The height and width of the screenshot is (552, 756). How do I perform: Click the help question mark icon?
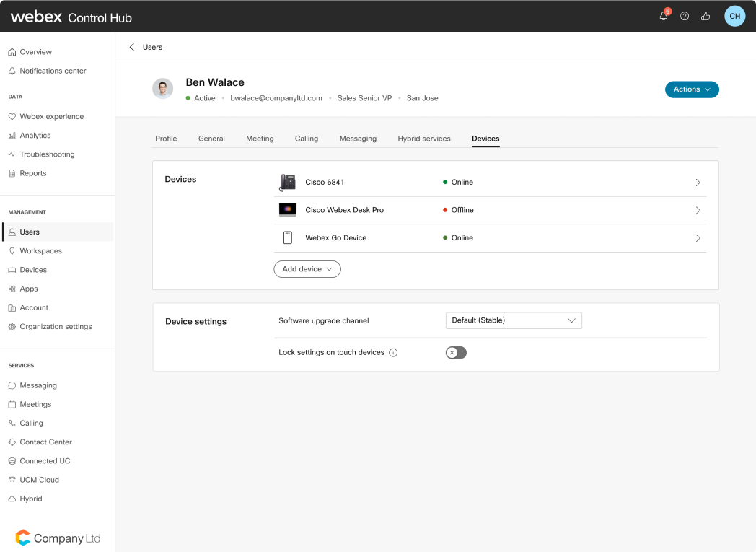[684, 17]
